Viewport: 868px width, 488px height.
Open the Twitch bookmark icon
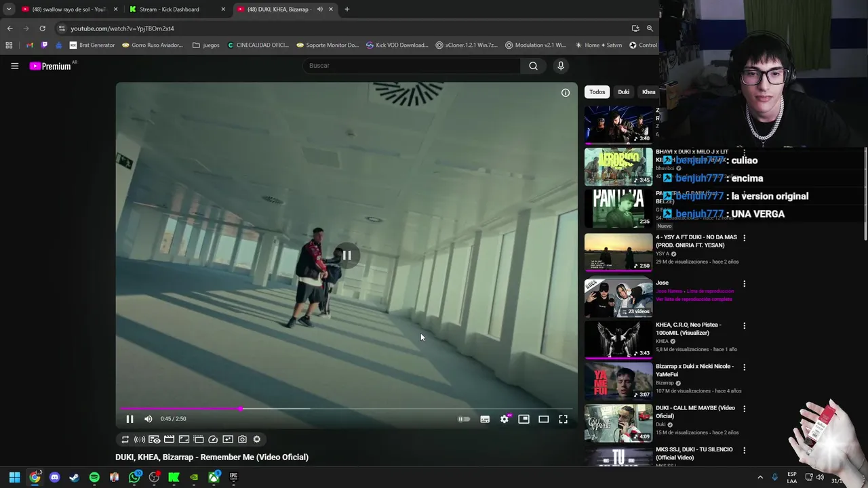pyautogui.click(x=45, y=45)
